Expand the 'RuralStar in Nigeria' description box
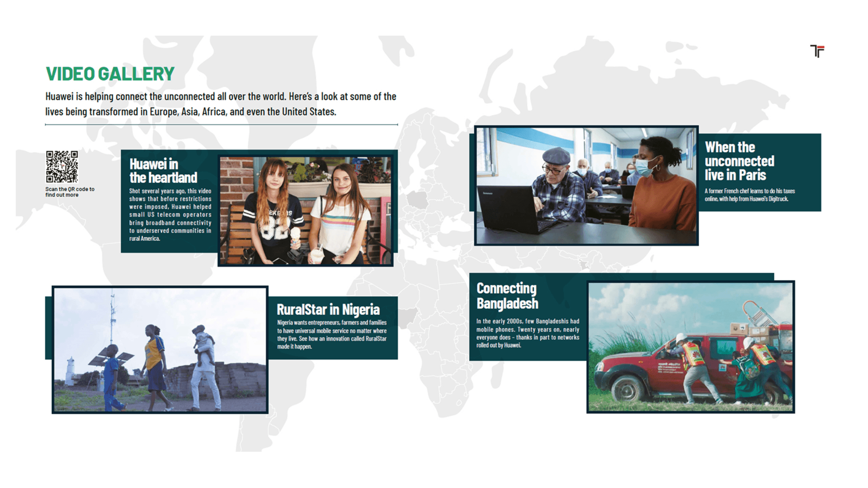The image size is (868, 488). click(332, 334)
